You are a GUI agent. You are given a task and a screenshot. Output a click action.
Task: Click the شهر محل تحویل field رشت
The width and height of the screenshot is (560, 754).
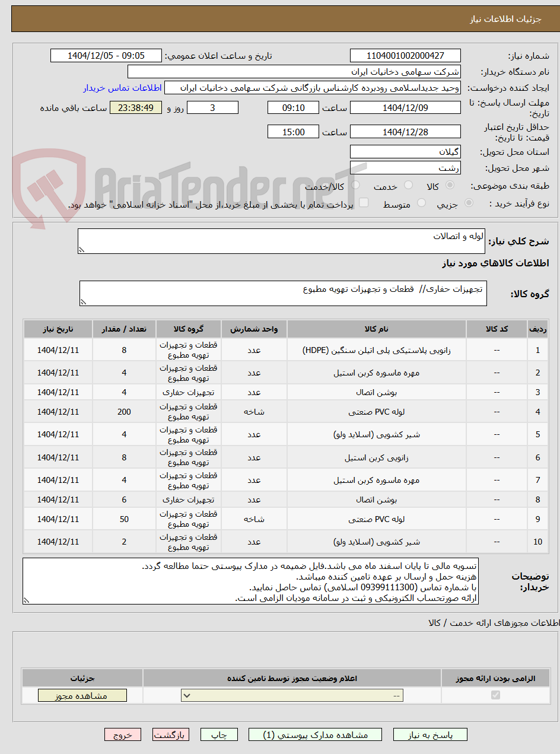405,167
